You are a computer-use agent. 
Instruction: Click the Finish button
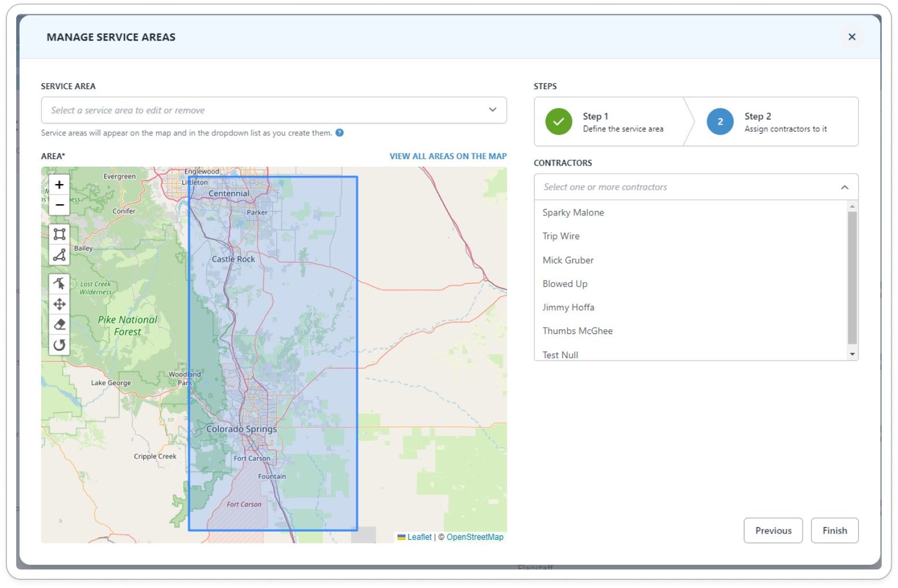tap(834, 531)
